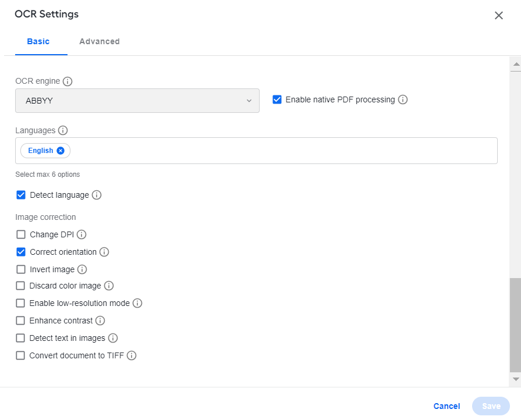Click info icon for Convert document to TIFF
The image size is (521, 420).
132,355
